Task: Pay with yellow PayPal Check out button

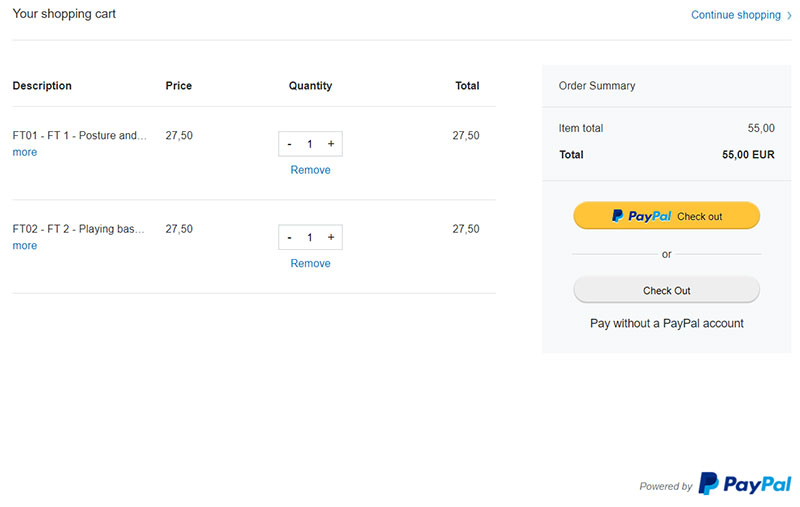Action: [x=666, y=216]
